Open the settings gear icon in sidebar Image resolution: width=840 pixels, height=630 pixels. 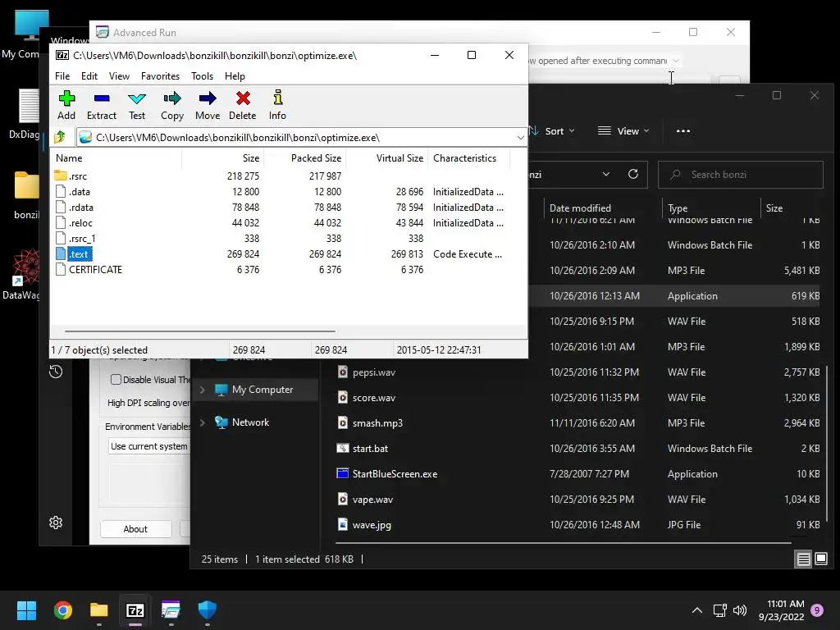point(56,523)
